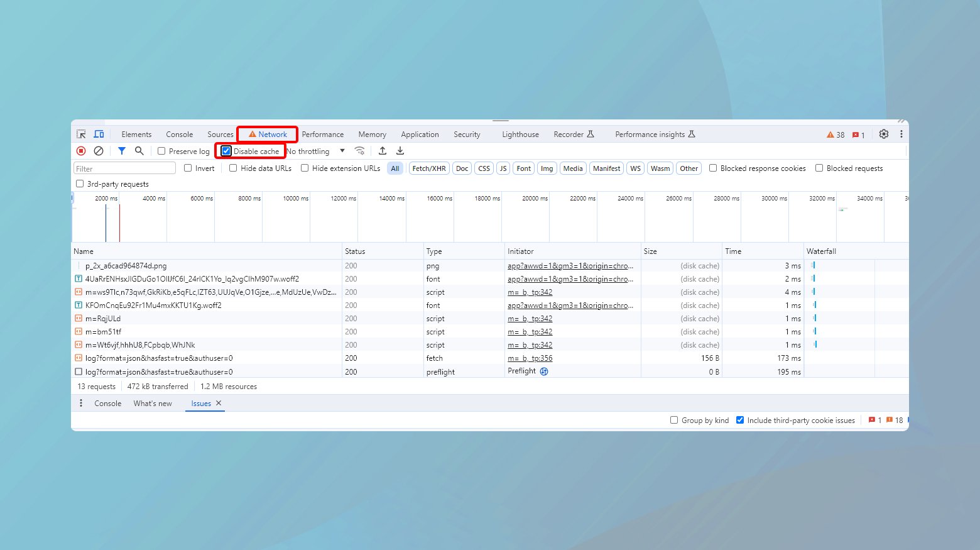This screenshot has width=980, height=550.
Task: Click the inspect element picker icon
Action: (81, 135)
